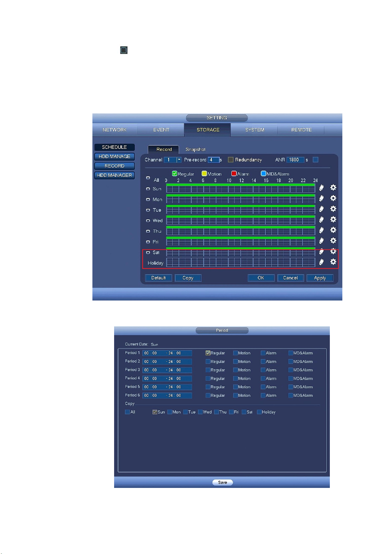Open HDD MANAGER in the sidebar
392x554 pixels.
tap(114, 175)
